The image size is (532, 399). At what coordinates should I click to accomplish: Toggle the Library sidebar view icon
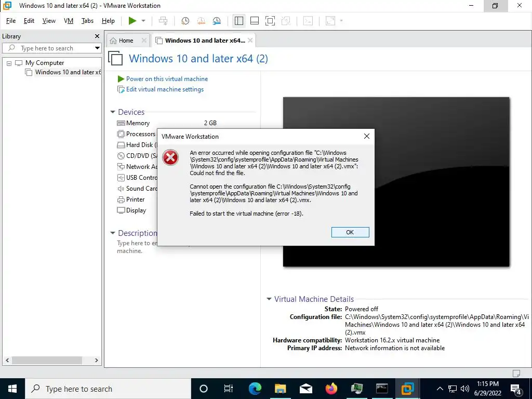239,21
